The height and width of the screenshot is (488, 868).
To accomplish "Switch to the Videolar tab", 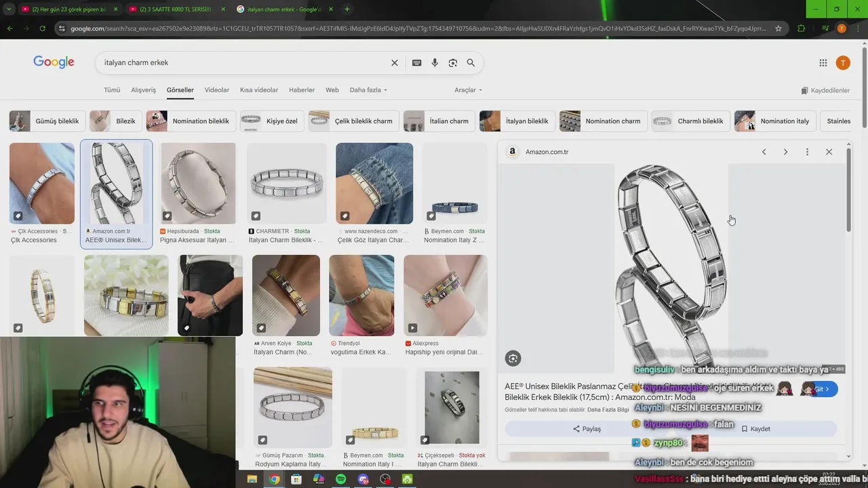I will click(217, 90).
